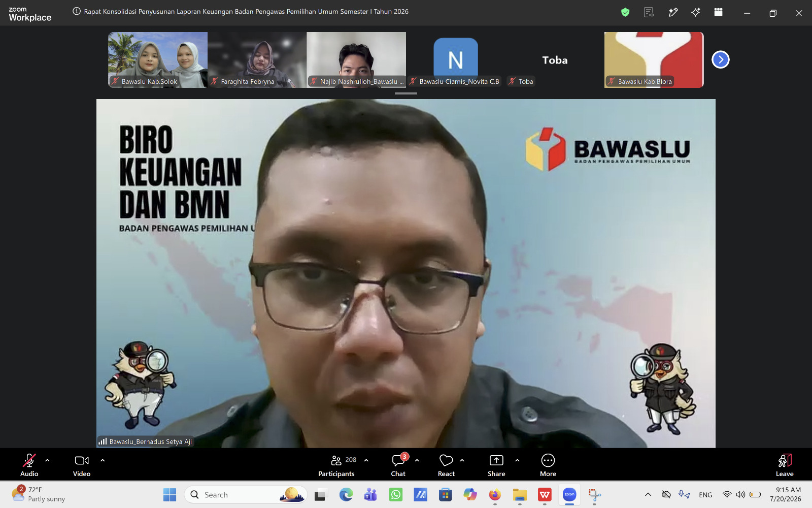Switch to Firefox on the taskbar
Screen dimensions: 812x508
[495, 495]
